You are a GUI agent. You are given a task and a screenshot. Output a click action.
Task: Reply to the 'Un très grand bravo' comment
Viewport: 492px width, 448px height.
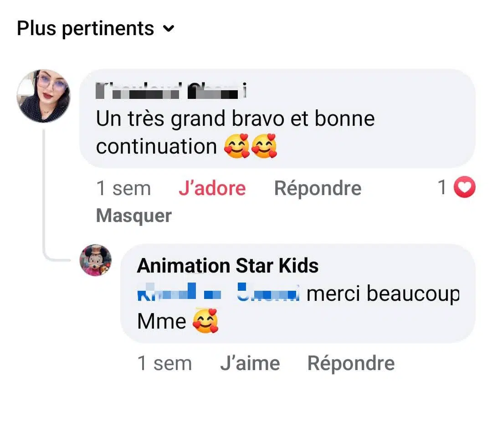coord(318,188)
